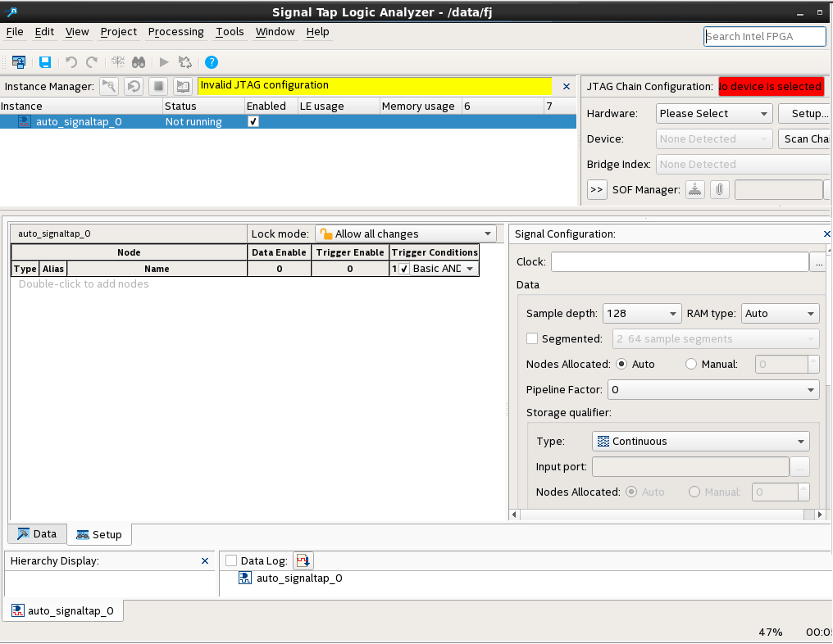Switch to the Data tab

37,534
